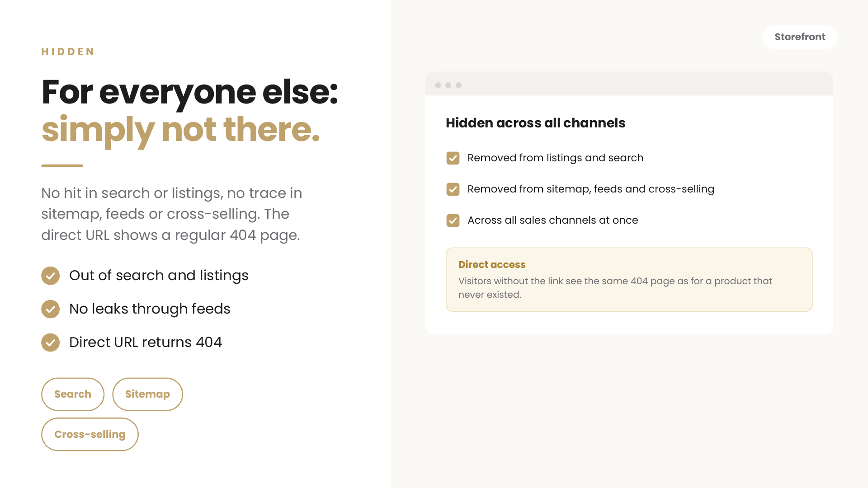Click the 'Direct access' info box heading
Image resolution: width=868 pixels, height=488 pixels.
(492, 265)
